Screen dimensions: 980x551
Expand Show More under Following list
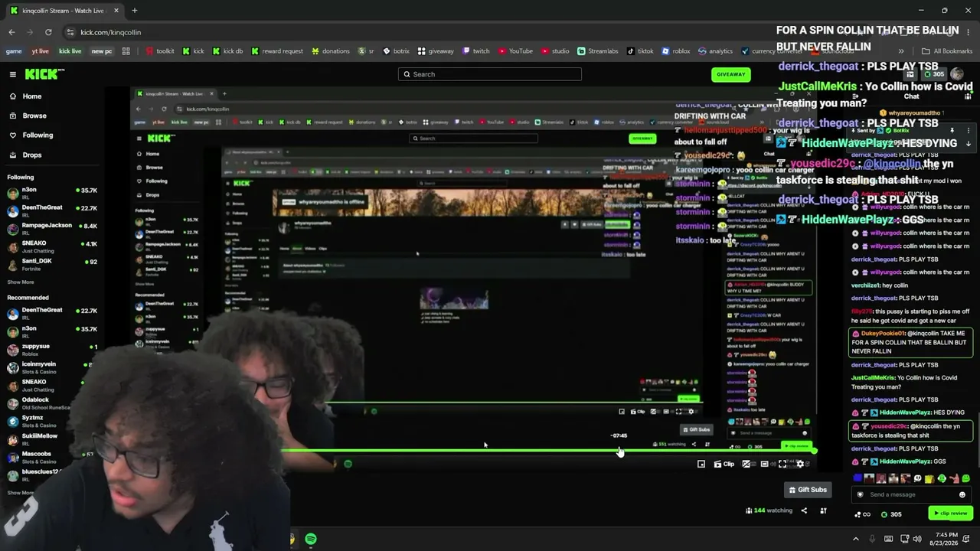click(21, 282)
